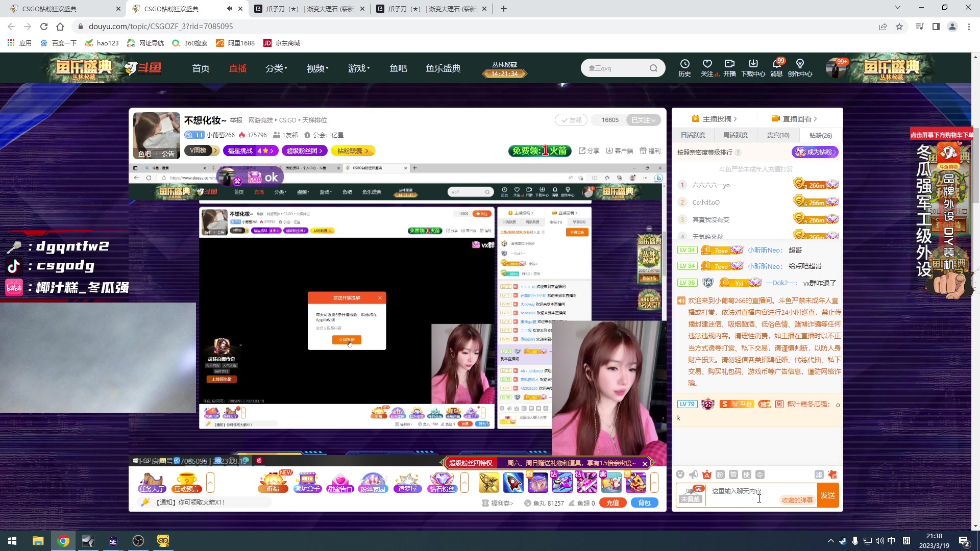Open the 历史 history icon
The height and width of the screenshot is (551, 980).
pos(684,68)
